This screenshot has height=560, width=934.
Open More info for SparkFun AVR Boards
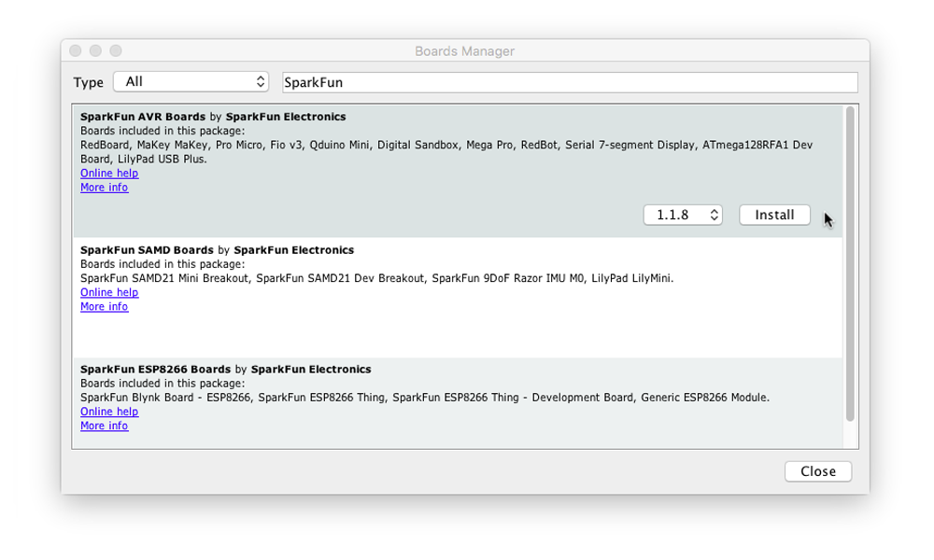click(105, 188)
